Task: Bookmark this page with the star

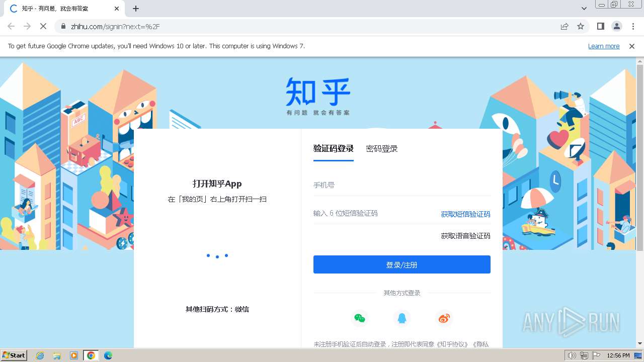Action: (581, 26)
